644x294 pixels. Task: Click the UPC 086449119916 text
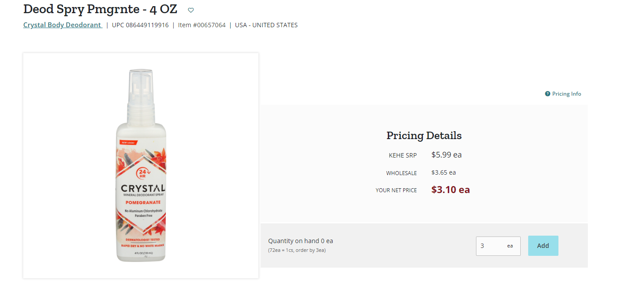(x=140, y=25)
